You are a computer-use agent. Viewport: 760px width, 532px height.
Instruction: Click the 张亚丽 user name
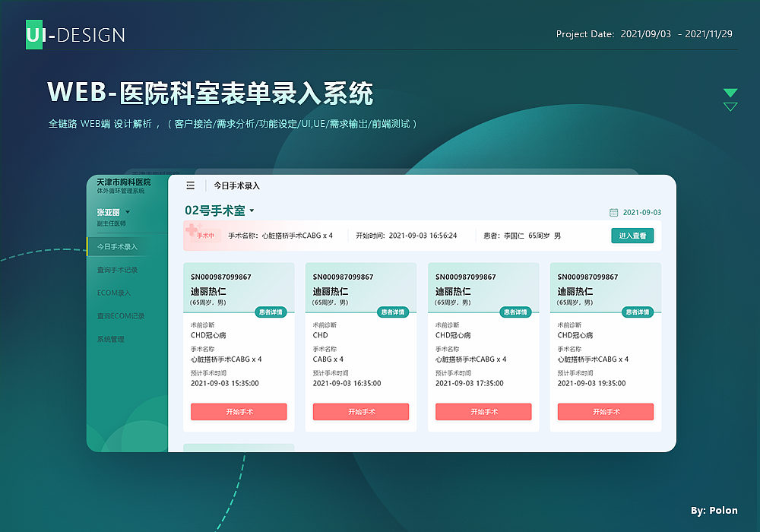tap(108, 212)
